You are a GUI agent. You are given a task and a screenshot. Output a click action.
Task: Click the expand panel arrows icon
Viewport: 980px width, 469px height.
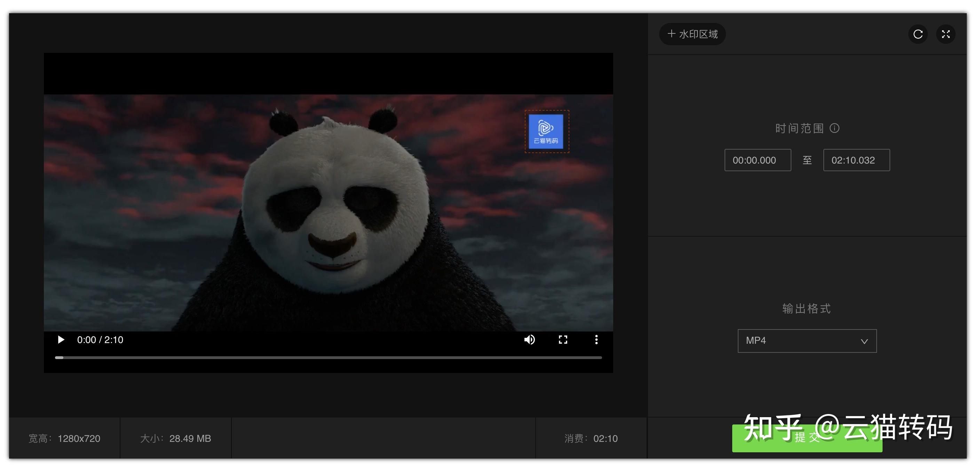946,34
